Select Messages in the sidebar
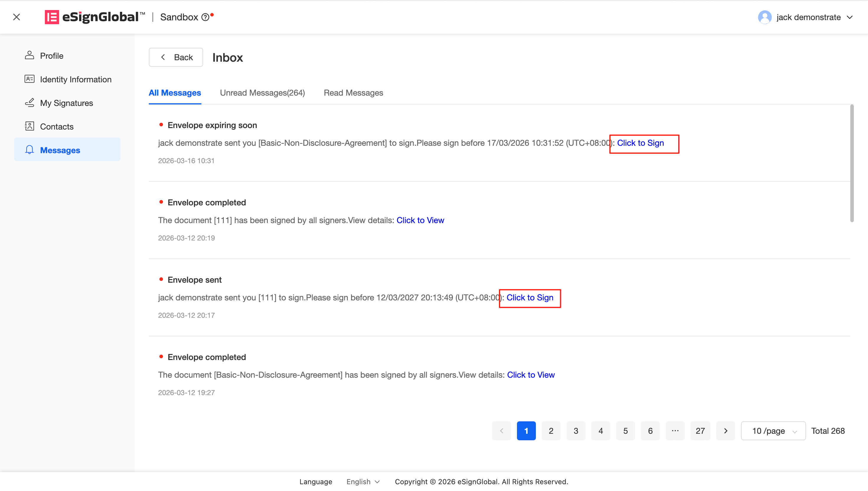The height and width of the screenshot is (491, 868). click(x=60, y=150)
